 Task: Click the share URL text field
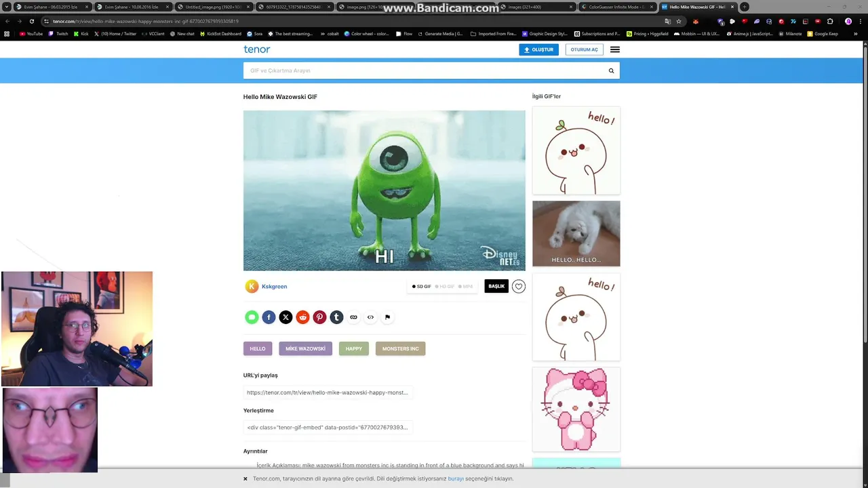(x=329, y=392)
